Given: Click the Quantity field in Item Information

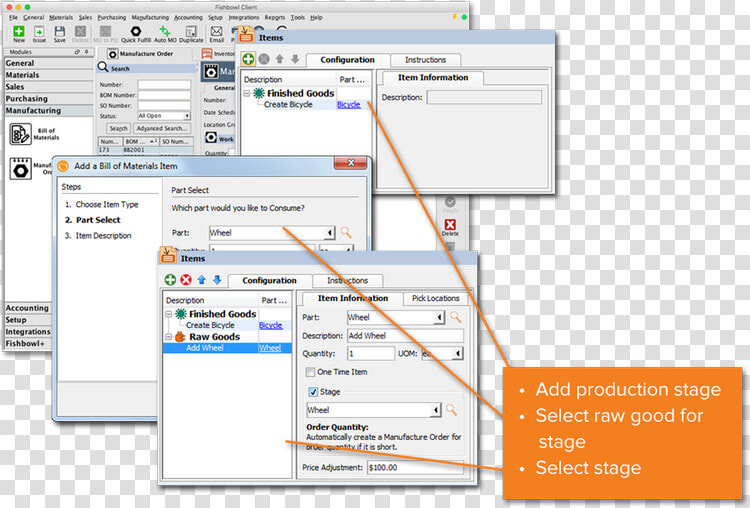Looking at the screenshot, I should (x=371, y=353).
